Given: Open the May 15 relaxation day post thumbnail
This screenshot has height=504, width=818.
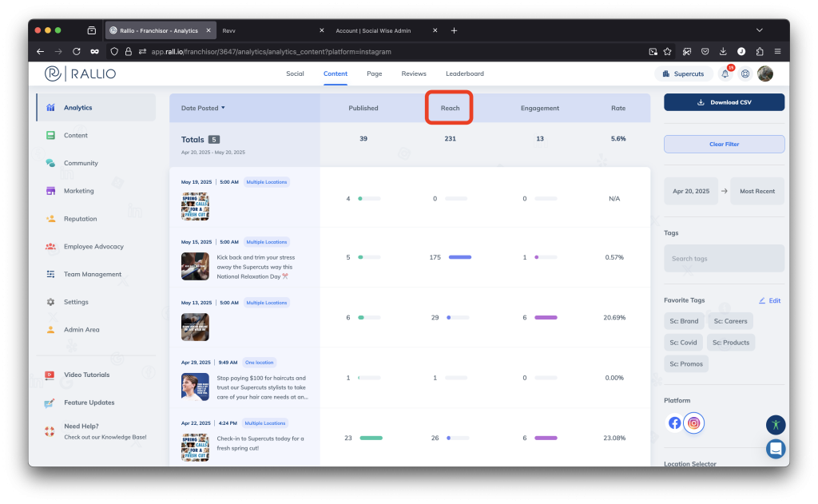Looking at the screenshot, I should pos(195,266).
